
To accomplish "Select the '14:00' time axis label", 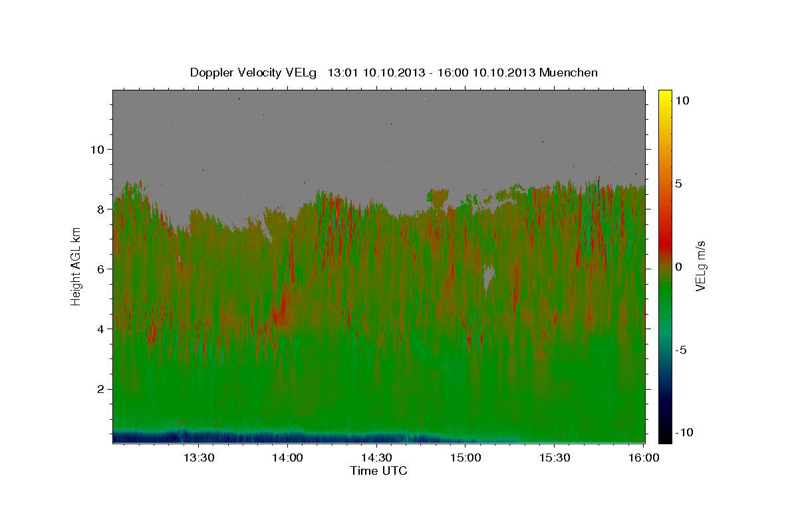I will (287, 458).
